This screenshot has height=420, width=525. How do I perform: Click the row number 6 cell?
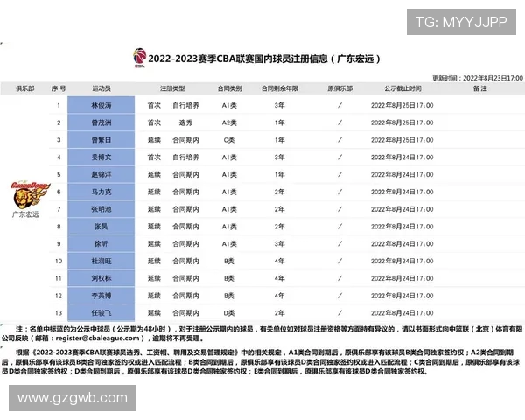click(59, 192)
